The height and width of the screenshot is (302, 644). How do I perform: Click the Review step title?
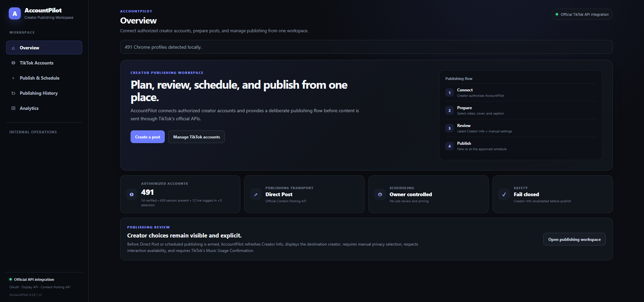pyautogui.click(x=464, y=126)
